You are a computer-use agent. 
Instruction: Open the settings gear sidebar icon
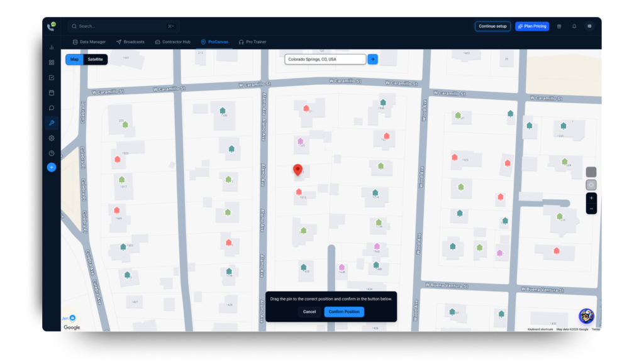52,138
